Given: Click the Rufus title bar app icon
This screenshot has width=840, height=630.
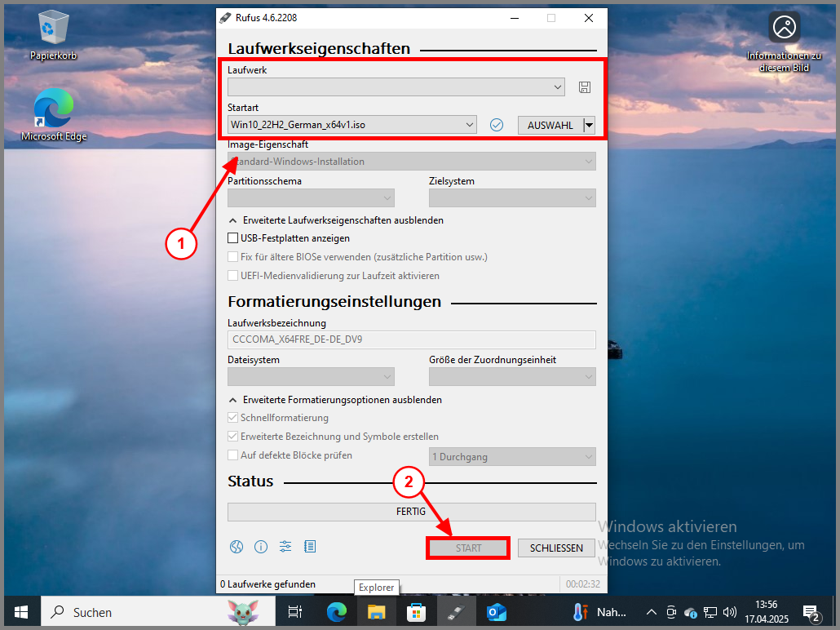Looking at the screenshot, I should pyautogui.click(x=226, y=18).
